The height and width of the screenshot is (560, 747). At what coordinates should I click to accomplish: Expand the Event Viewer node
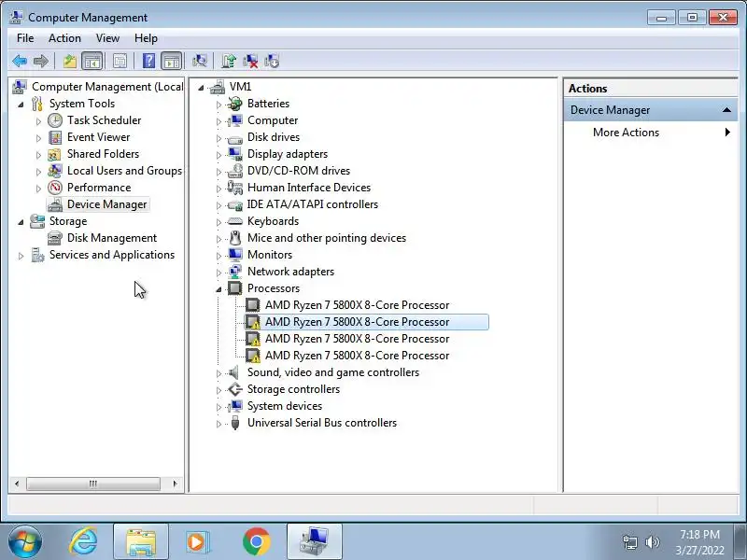tap(38, 138)
